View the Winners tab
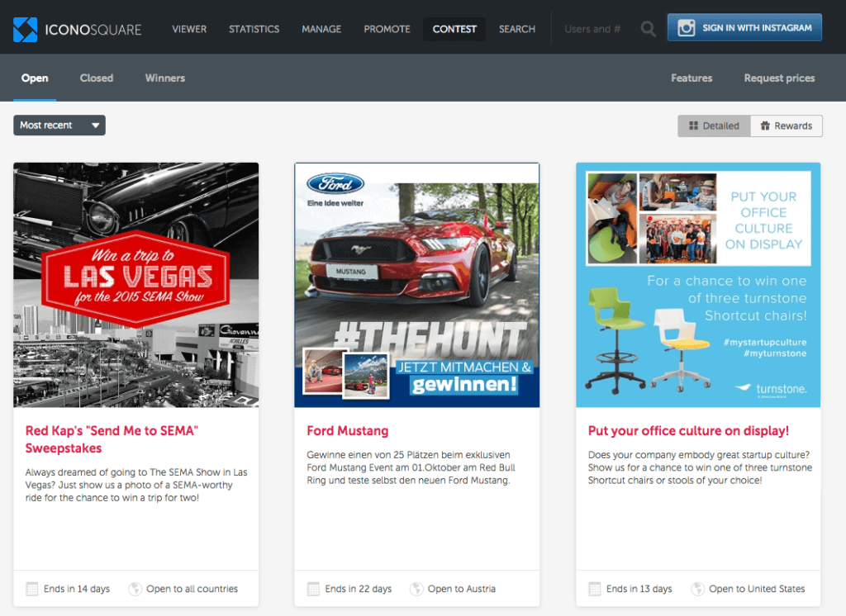The image size is (846, 616). tap(165, 78)
